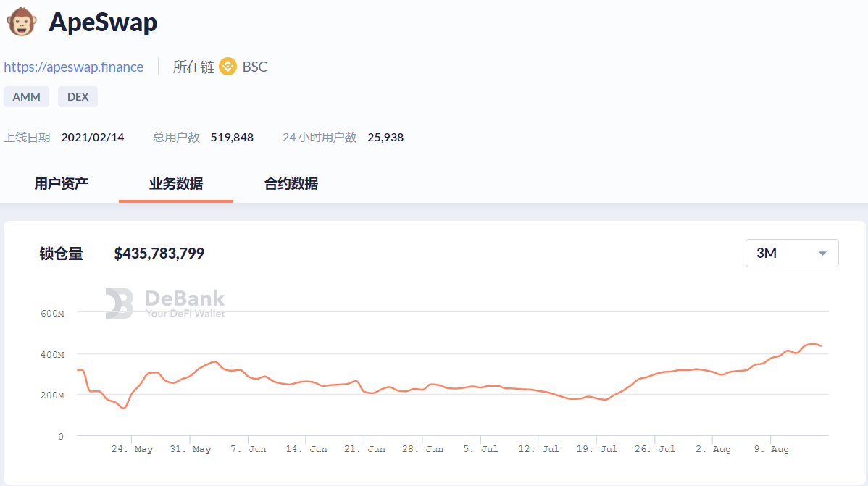Click total users value 519,848
Image resolution: width=868 pixels, height=486 pixels.
click(232, 138)
